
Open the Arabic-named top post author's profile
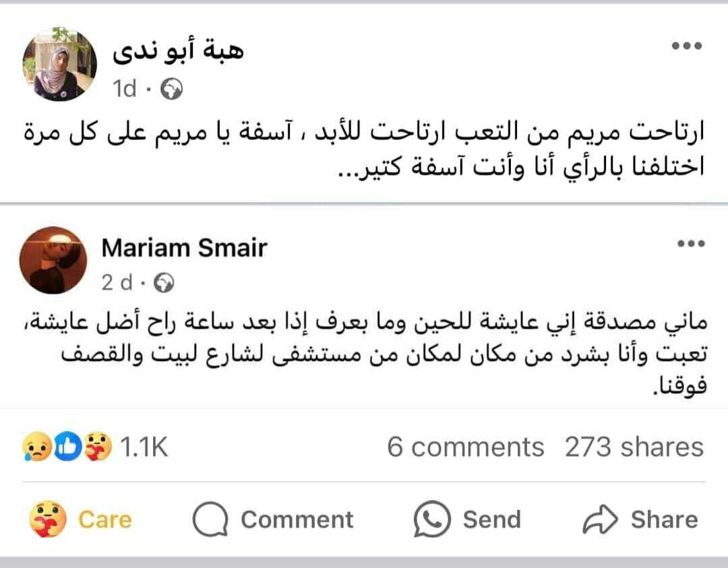point(179,52)
